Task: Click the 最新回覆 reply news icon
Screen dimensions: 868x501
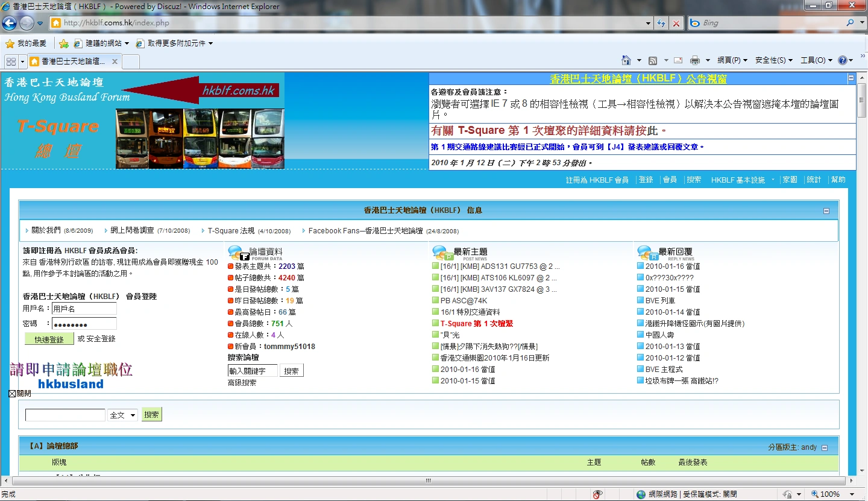Action: (x=647, y=253)
